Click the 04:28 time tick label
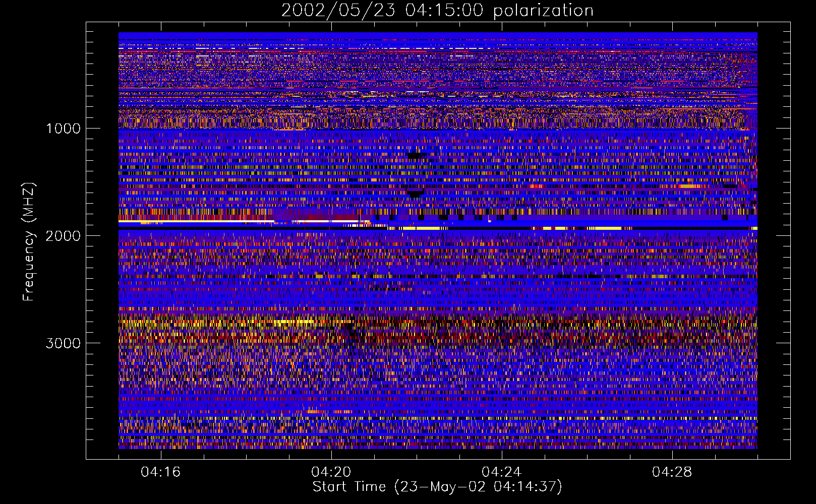This screenshot has height=504, width=816. tap(672, 472)
